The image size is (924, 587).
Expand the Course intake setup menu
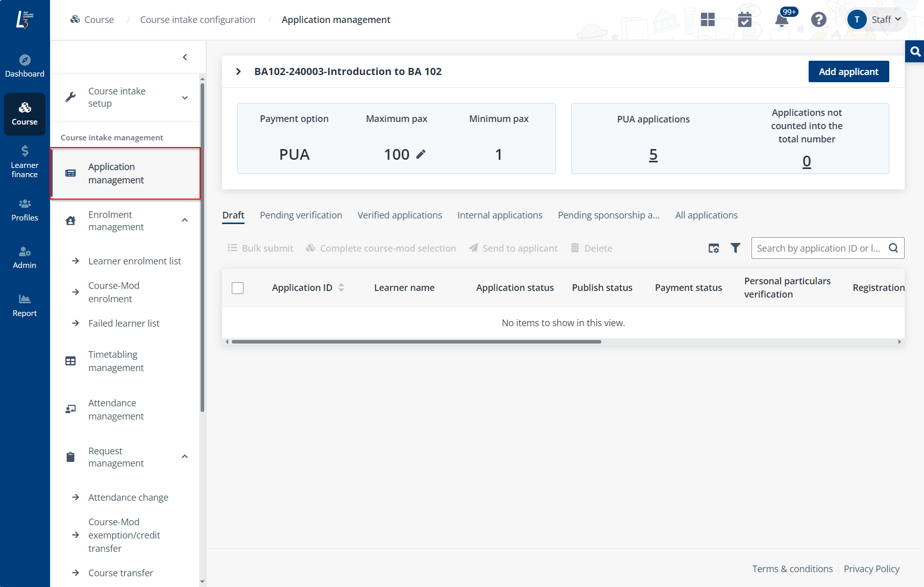(x=185, y=97)
